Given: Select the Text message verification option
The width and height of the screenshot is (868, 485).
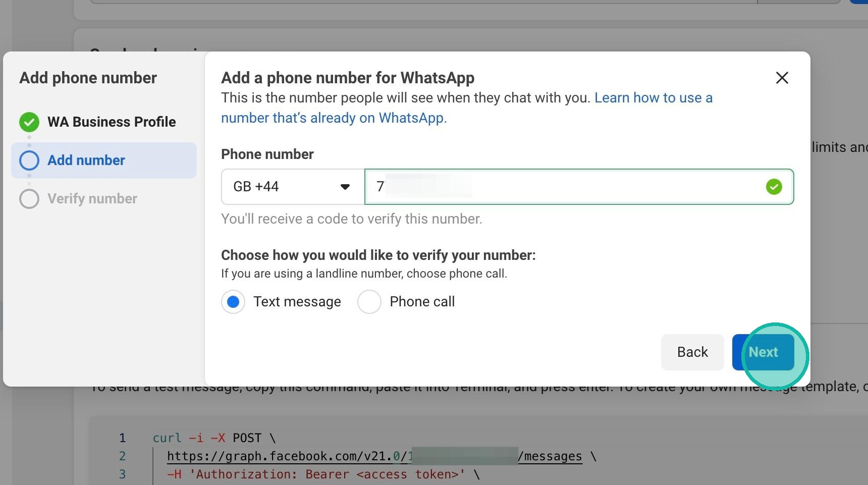Looking at the screenshot, I should [233, 302].
